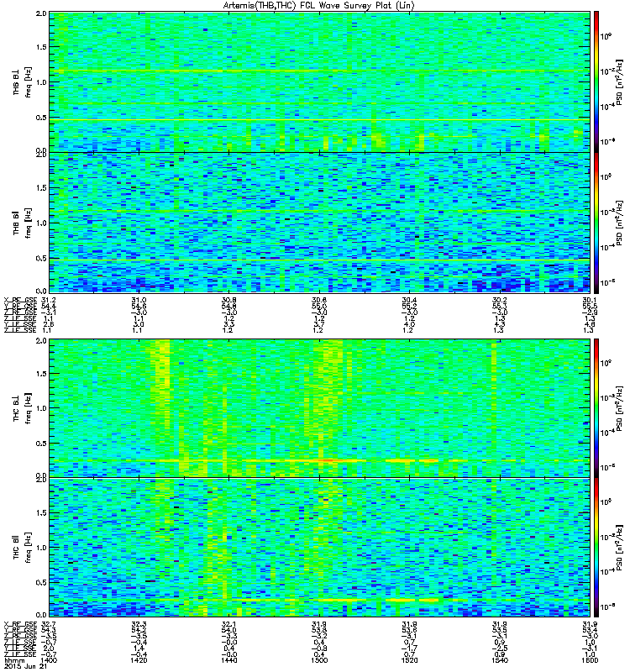630x672 pixels.
Task: Click the '0.5' tick of the THC B∥ panel
Action: (41, 582)
